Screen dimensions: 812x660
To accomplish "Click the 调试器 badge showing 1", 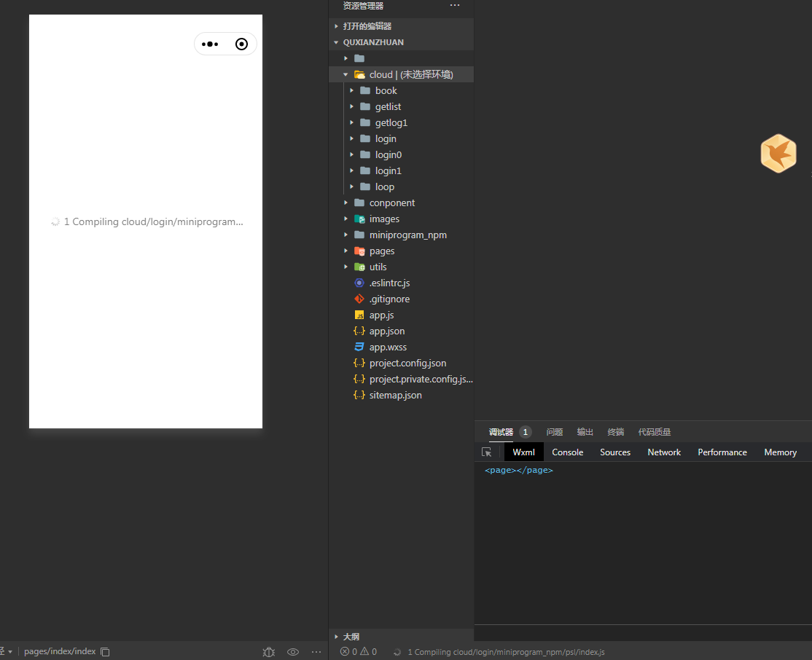I will click(525, 432).
